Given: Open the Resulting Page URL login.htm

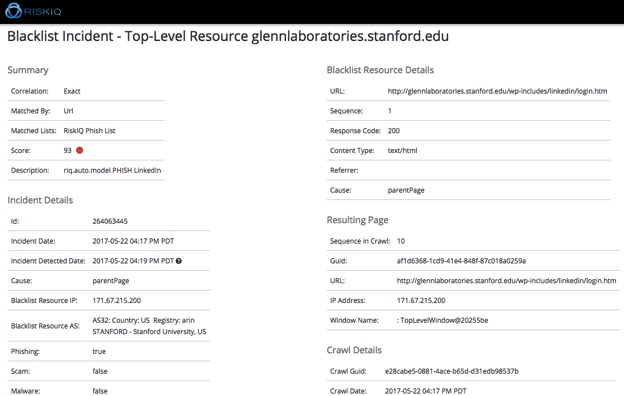Looking at the screenshot, I should (506, 281).
